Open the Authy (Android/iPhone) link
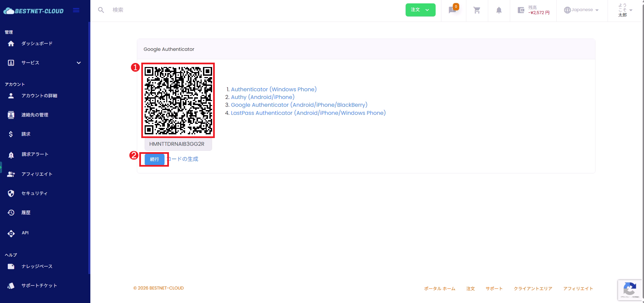Screen dimensions: 644x303 262,97
